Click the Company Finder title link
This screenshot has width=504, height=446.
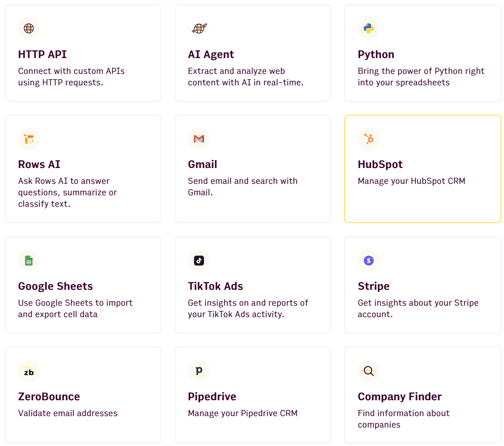(399, 396)
